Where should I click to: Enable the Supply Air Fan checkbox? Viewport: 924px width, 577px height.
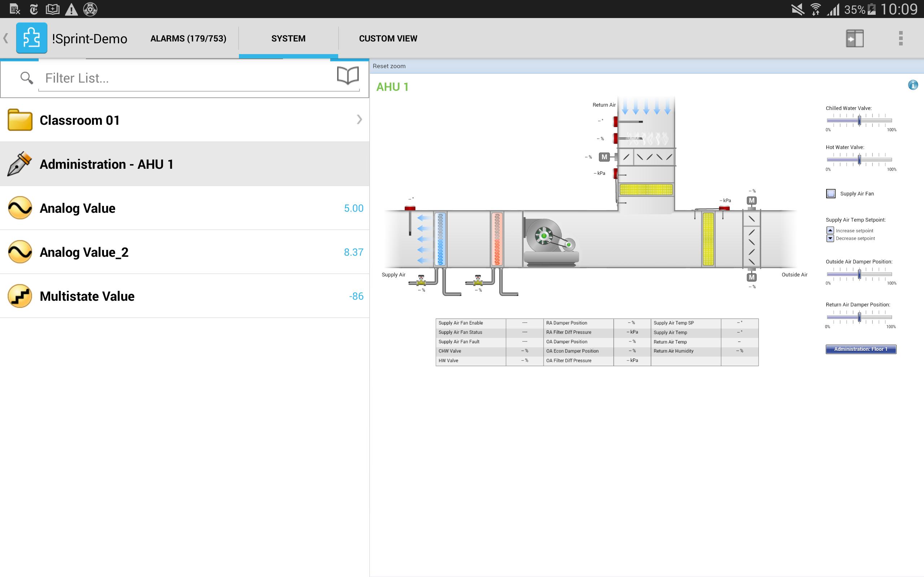coord(831,194)
